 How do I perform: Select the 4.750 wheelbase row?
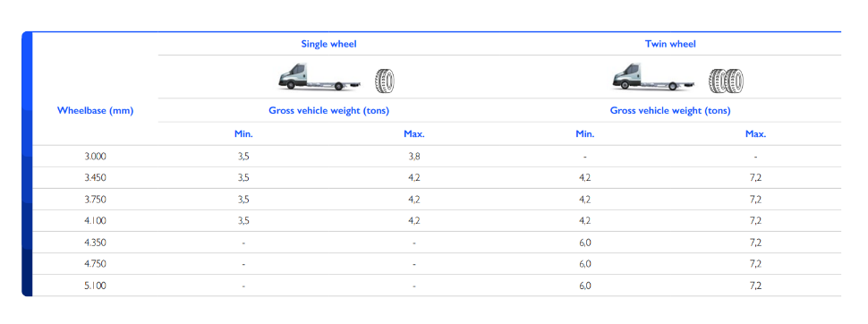point(437,264)
